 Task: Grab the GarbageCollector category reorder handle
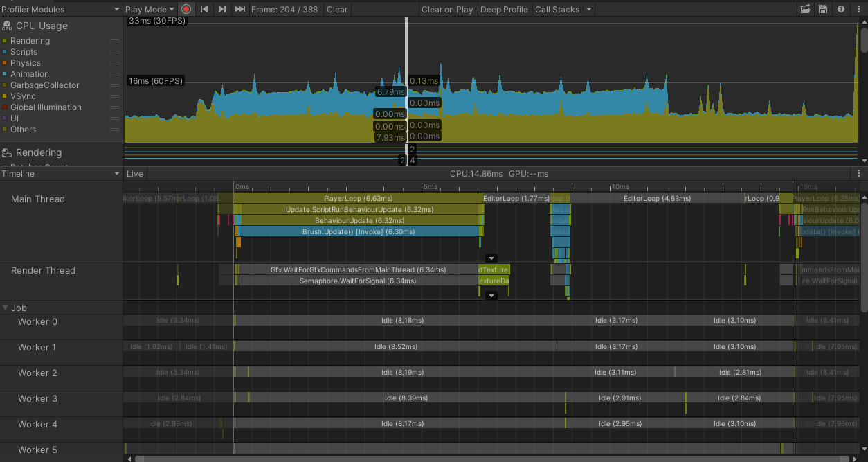pos(115,85)
